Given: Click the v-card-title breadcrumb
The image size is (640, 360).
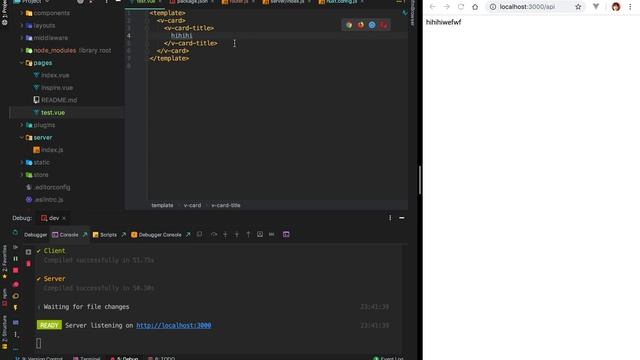Looking at the screenshot, I should pos(226,205).
